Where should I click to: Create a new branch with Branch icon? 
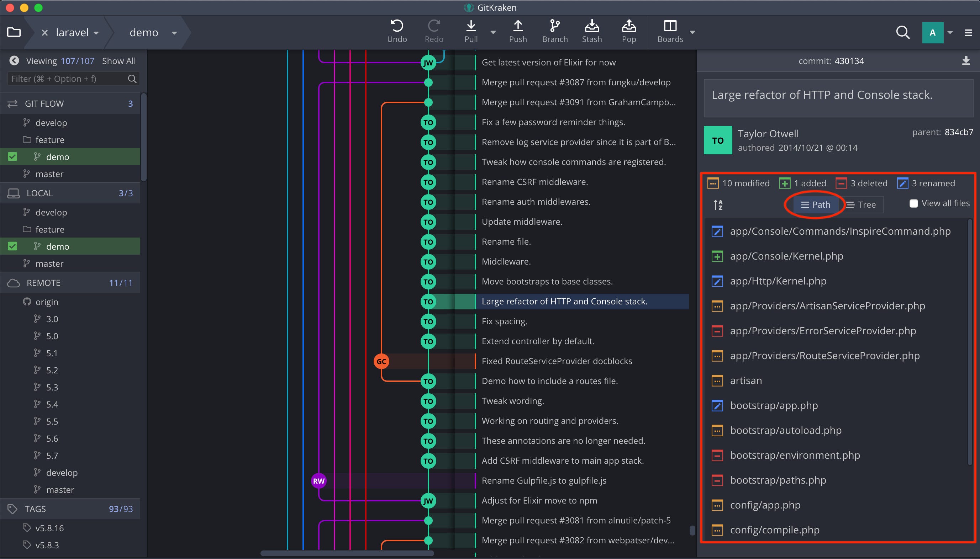[x=554, y=26]
